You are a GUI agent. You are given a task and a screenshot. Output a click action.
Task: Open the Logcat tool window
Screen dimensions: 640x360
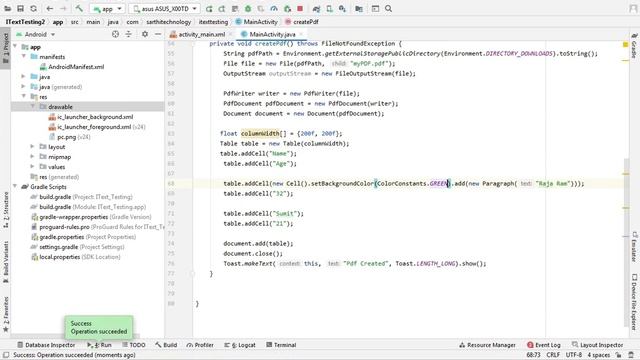tap(240, 345)
